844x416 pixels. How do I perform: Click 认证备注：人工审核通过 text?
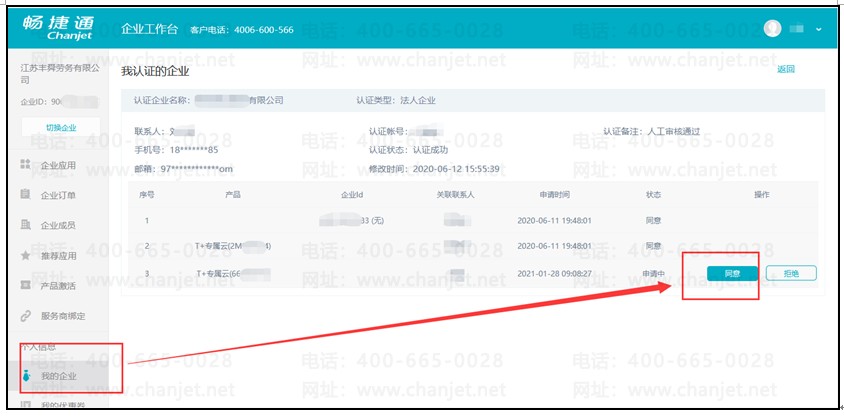point(651,131)
